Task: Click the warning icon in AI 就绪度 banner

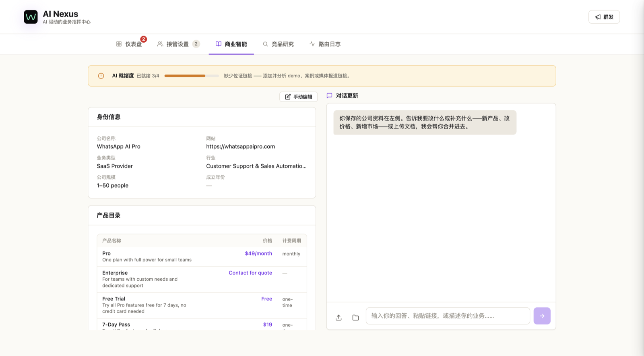Action: 101,76
